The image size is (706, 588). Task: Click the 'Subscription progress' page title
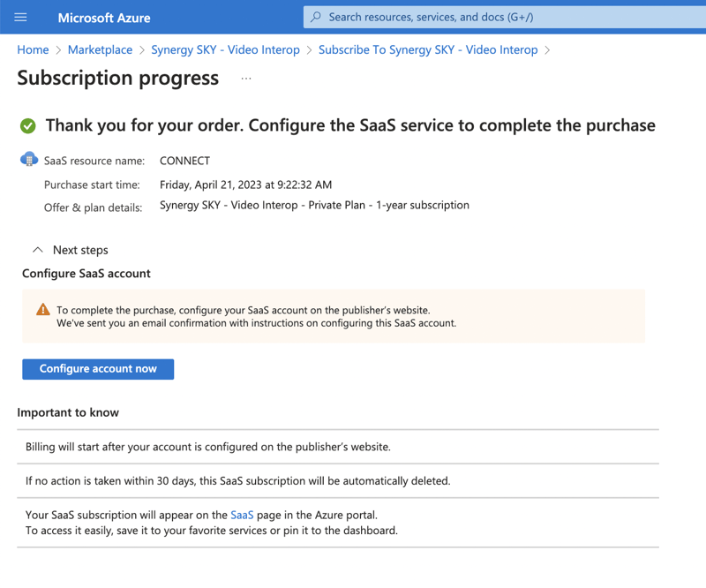pos(118,78)
